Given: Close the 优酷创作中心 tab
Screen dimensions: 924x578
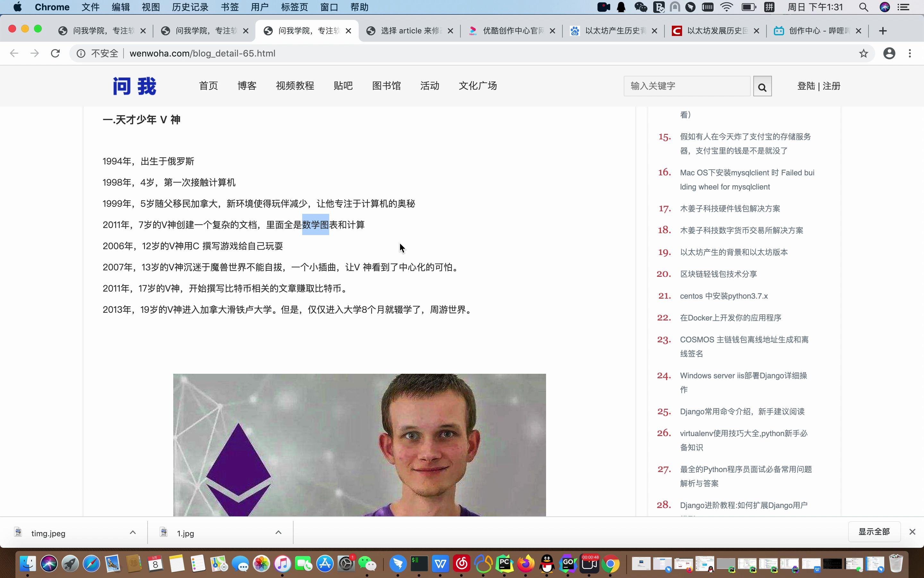Looking at the screenshot, I should [552, 31].
